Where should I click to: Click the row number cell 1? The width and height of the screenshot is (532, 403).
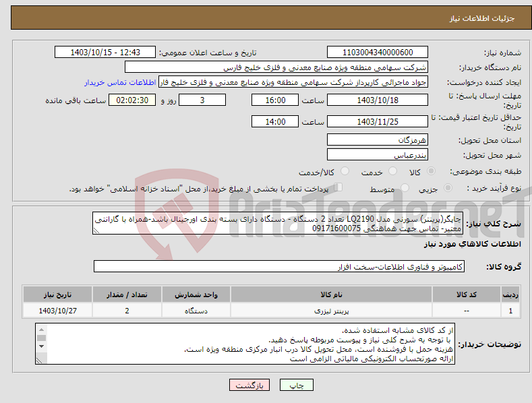tap(510, 311)
